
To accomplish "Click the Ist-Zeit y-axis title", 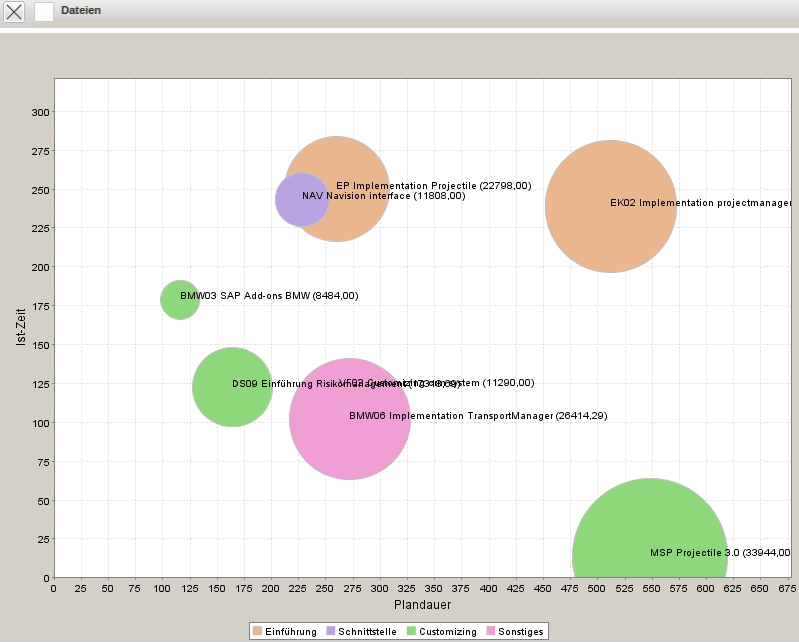I will click(21, 327).
